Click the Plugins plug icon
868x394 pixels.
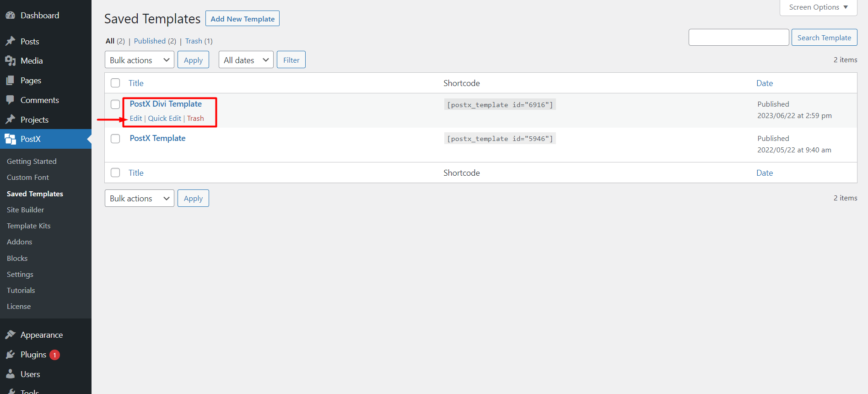click(10, 355)
